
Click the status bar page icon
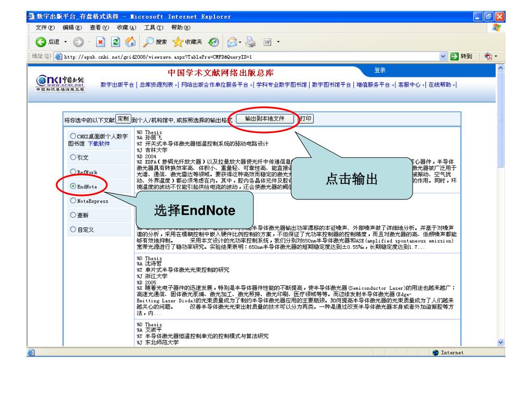click(x=31, y=353)
